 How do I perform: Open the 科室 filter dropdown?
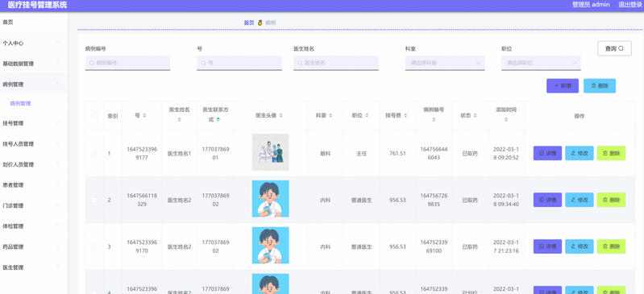point(445,63)
